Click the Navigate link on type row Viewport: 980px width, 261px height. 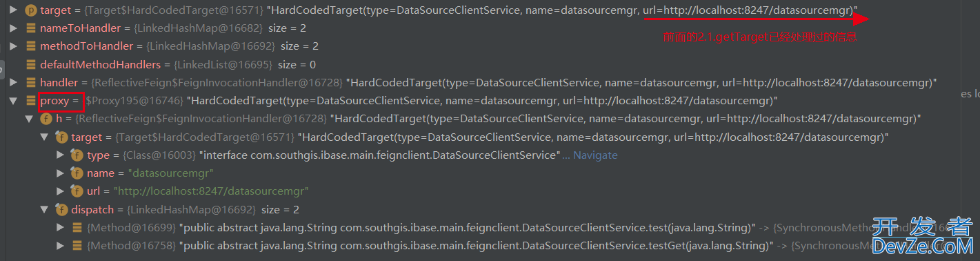tap(594, 155)
